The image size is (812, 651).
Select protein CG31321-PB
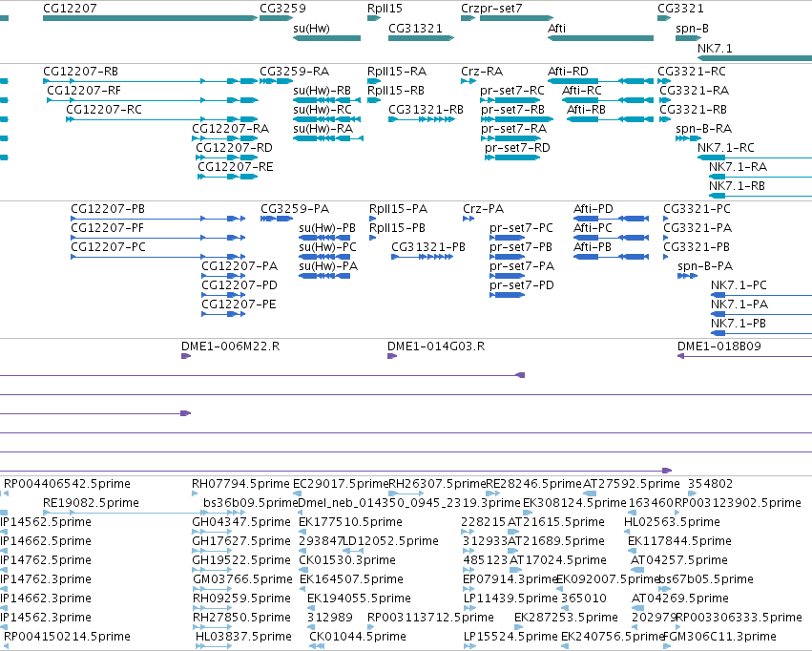[428, 247]
